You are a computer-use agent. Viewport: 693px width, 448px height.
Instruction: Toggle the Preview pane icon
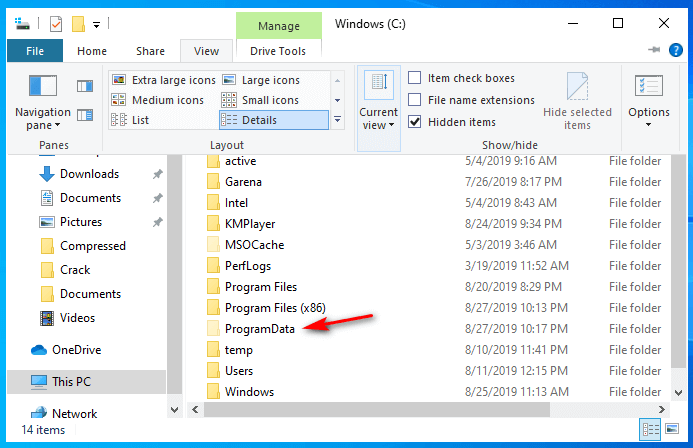(x=85, y=86)
